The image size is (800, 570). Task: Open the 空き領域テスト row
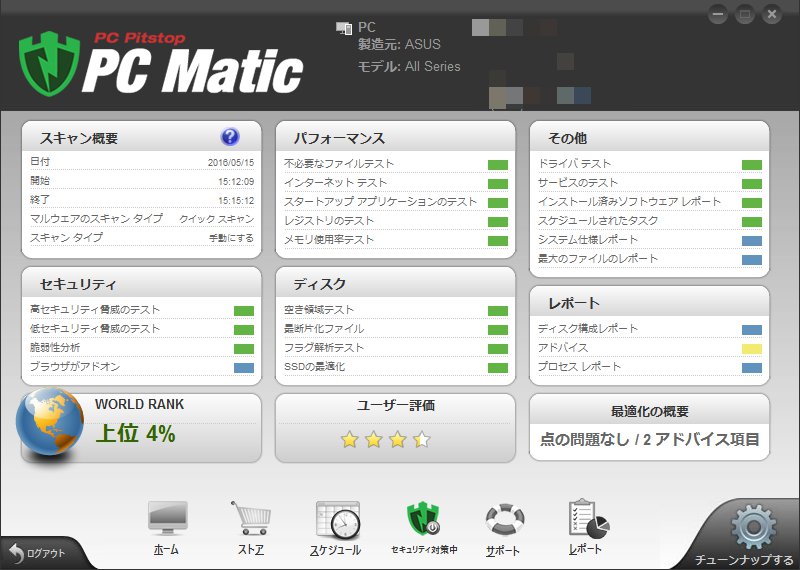395,310
